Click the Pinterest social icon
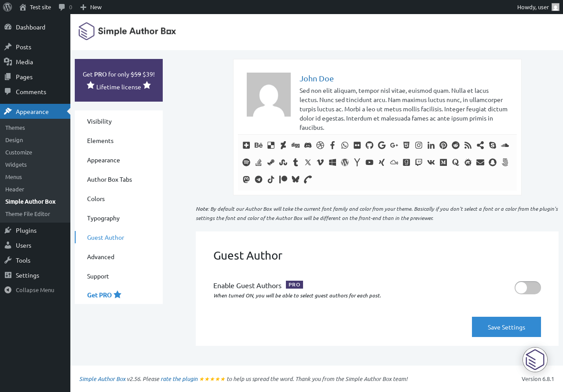This screenshot has height=392, width=563. pyautogui.click(x=443, y=145)
